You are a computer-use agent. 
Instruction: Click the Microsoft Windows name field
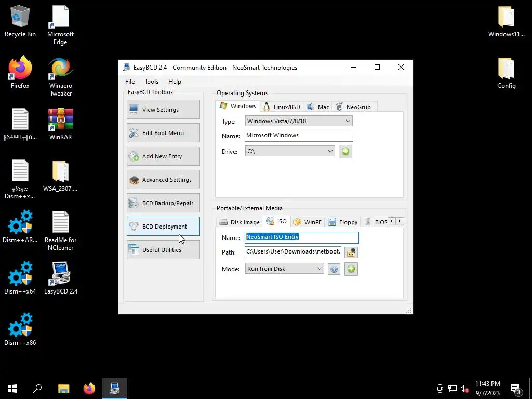point(299,136)
